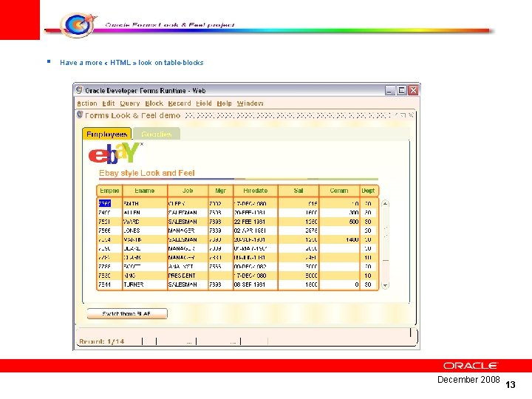Open the Field menu
The image size is (532, 399).
coord(204,103)
